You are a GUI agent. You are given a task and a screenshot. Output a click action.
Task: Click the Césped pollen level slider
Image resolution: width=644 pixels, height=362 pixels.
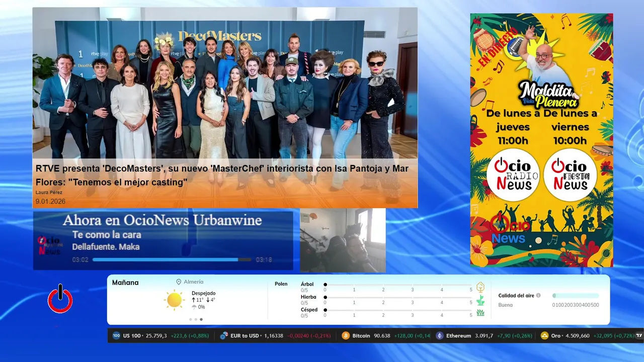398,310
